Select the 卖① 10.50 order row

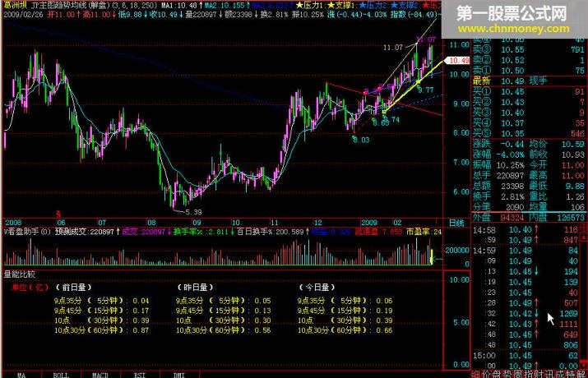(x=528, y=71)
